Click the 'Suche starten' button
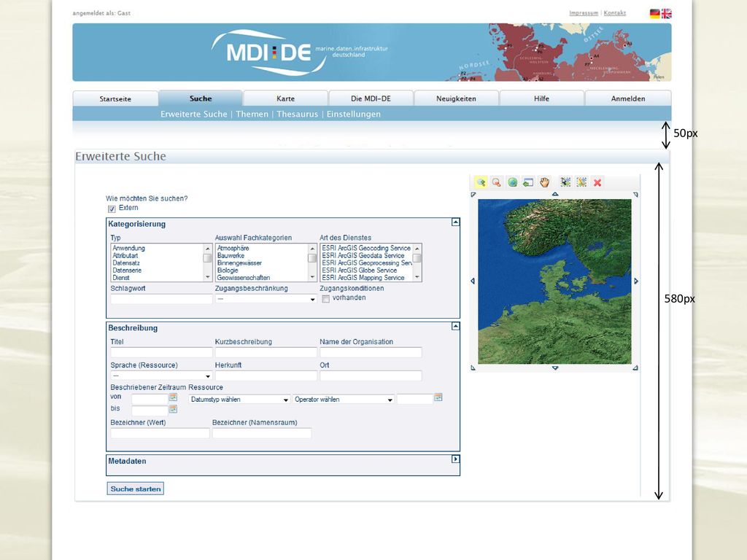747x560 pixels. 135,489
